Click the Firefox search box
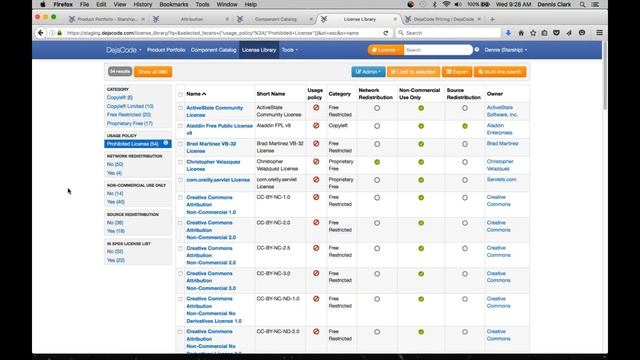The height and width of the screenshot is (360, 640). (448, 33)
